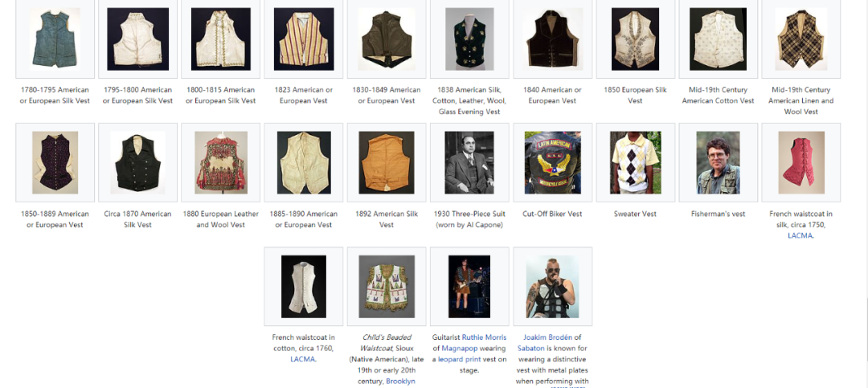Select caption 'Circa 1870 American Silk Vest'
This screenshot has width=868, height=388.
click(x=138, y=219)
